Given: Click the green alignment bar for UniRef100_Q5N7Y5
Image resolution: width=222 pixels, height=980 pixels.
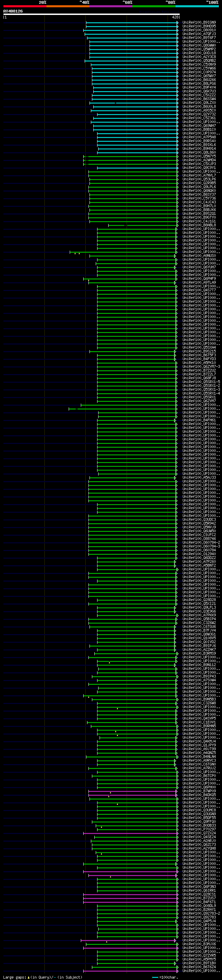Looking at the screenshot, I should click(x=131, y=156).
